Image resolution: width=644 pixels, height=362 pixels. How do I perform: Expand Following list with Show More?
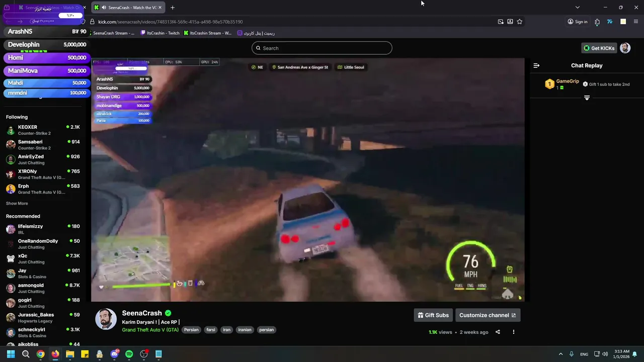coord(17,204)
